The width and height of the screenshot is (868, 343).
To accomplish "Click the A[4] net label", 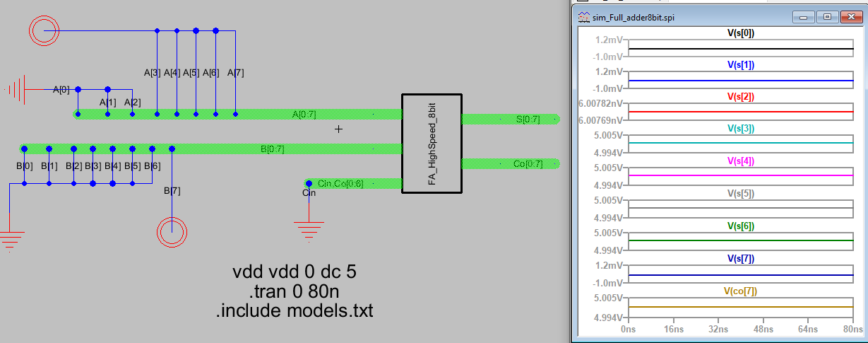I will coord(172,73).
